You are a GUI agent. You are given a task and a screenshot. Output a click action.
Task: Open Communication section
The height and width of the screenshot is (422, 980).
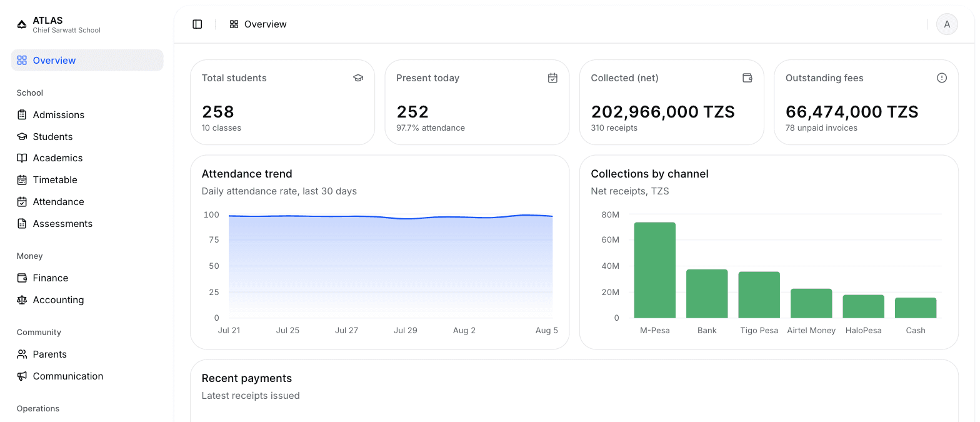pos(87,376)
